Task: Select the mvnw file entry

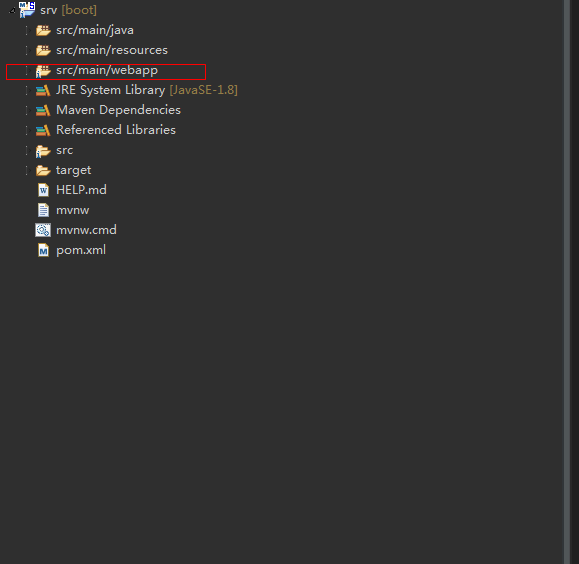Action: (72, 211)
